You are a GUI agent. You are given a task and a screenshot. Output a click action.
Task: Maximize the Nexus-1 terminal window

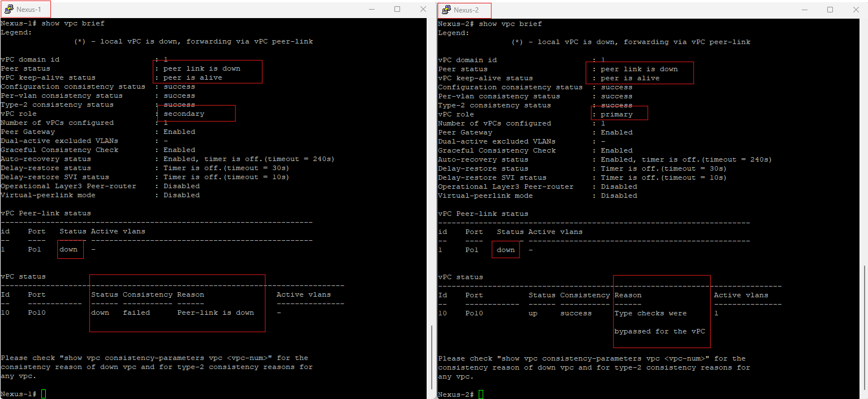coord(397,9)
